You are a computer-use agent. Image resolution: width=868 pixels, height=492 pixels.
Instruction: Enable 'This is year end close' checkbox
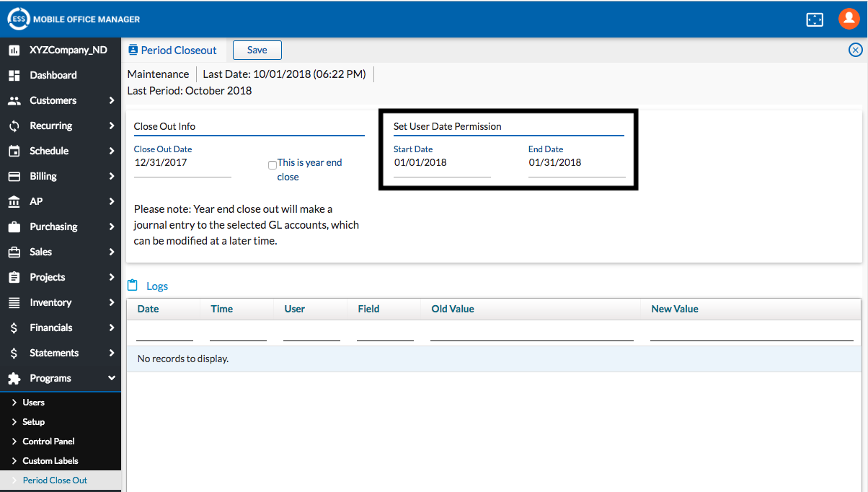tap(273, 165)
